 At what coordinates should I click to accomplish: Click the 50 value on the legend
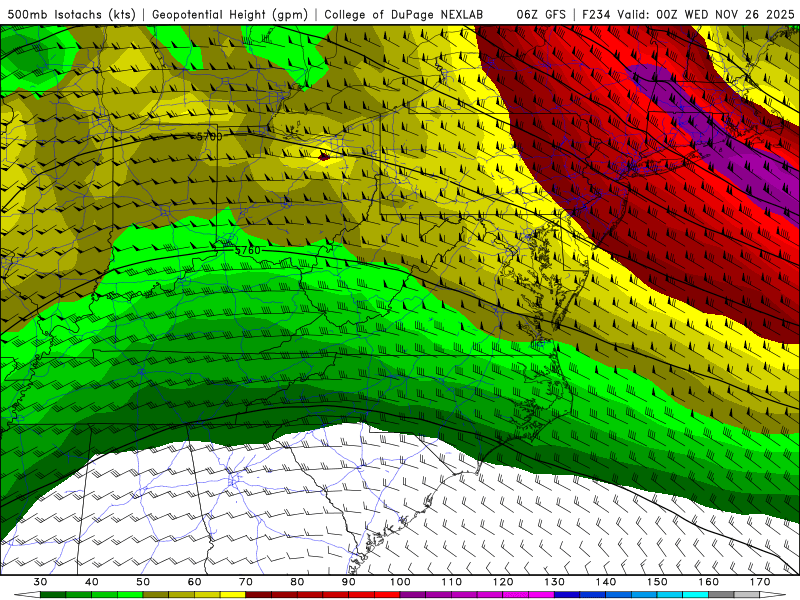(x=143, y=582)
